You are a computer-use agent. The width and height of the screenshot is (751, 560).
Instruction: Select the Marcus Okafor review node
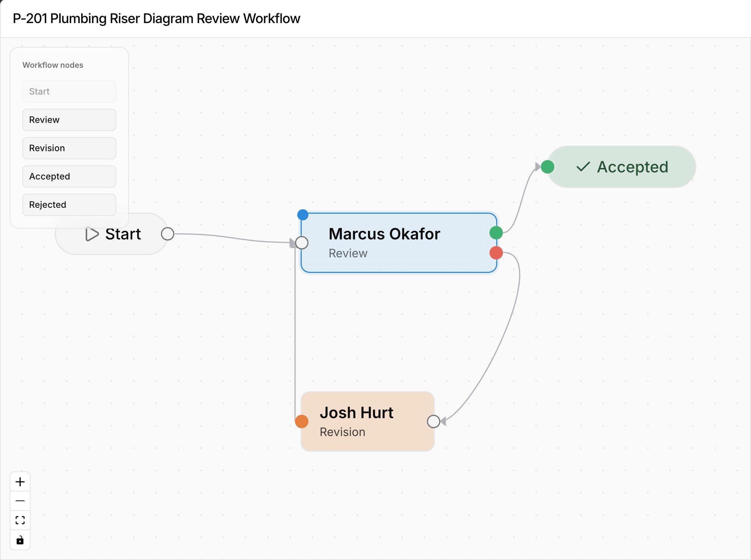coord(399,243)
